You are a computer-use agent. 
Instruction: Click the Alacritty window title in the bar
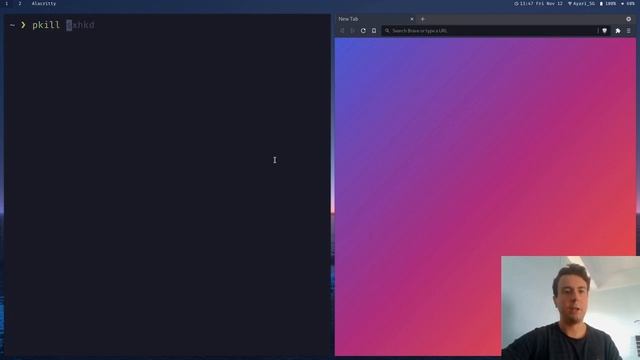coord(44,3)
